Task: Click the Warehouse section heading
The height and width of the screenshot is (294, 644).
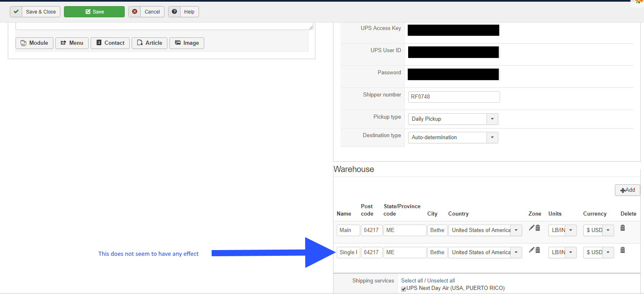Action: click(x=354, y=170)
